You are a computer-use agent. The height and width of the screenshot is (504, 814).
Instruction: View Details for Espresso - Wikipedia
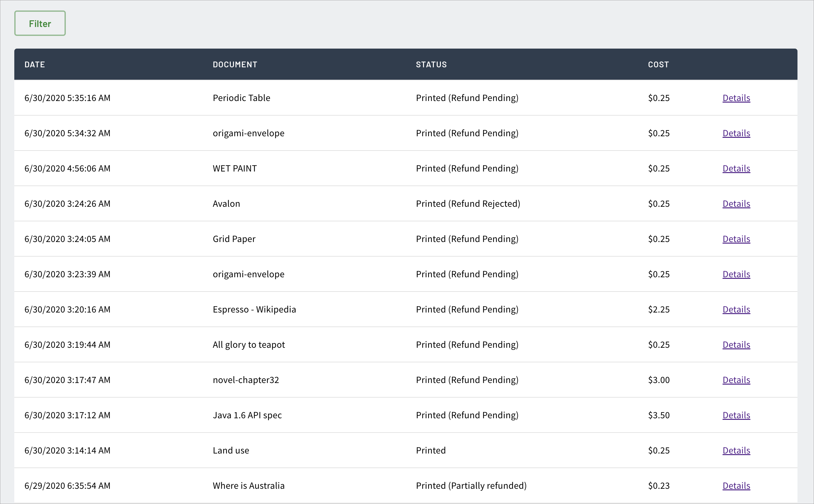736,310
